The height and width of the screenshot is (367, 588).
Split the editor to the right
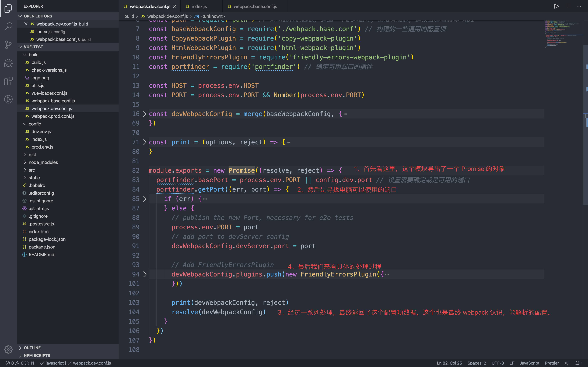click(568, 6)
